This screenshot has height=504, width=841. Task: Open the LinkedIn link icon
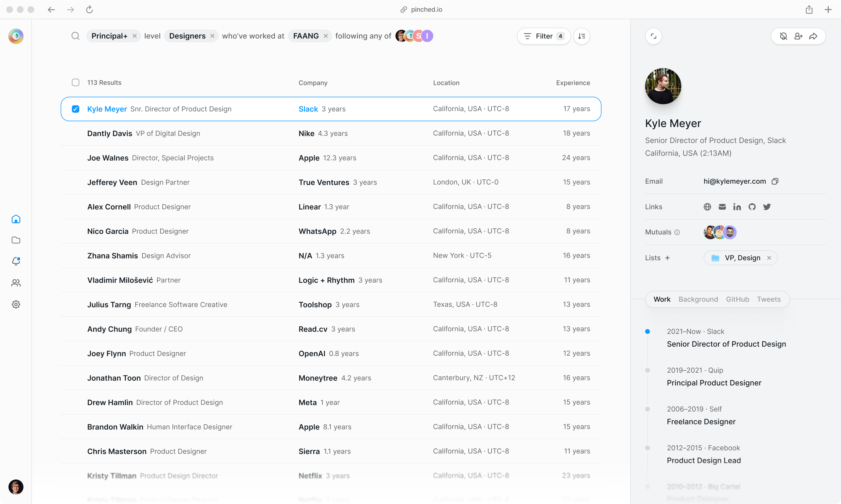tap(737, 207)
